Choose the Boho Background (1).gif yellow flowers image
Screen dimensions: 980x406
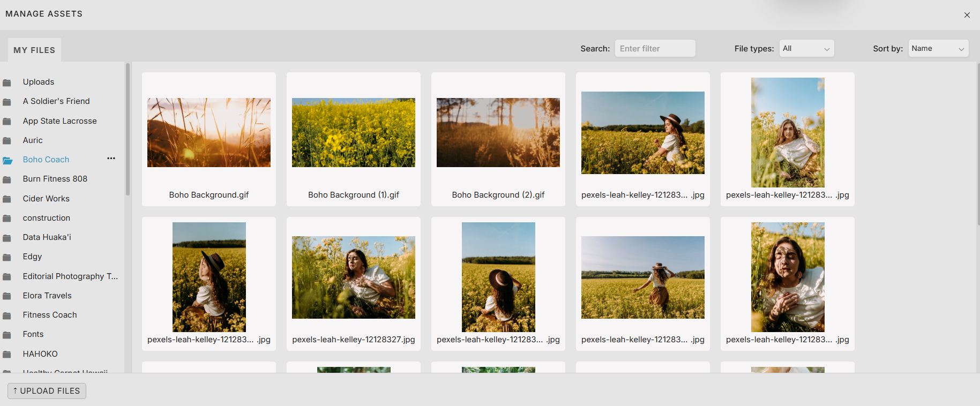pyautogui.click(x=354, y=133)
